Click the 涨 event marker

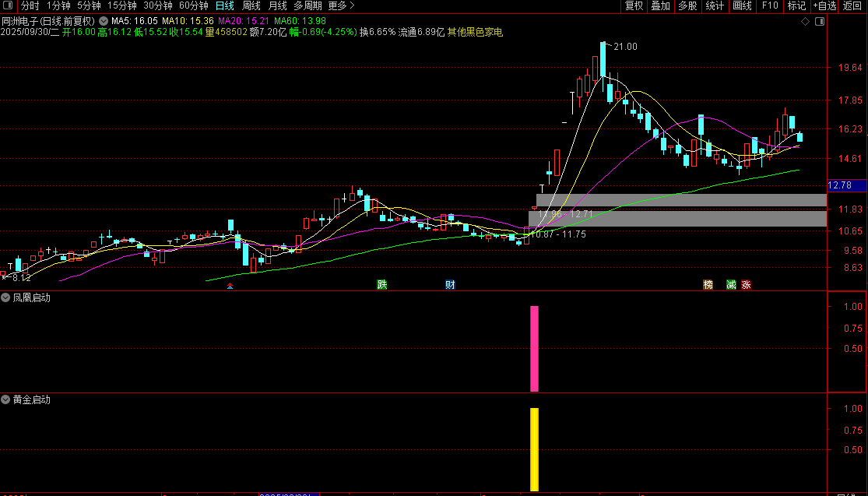click(x=747, y=284)
